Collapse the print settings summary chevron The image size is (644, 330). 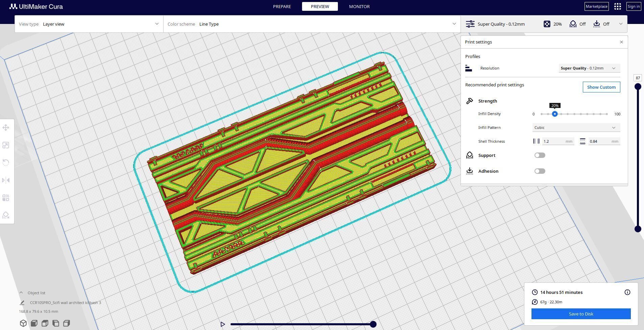621,24
